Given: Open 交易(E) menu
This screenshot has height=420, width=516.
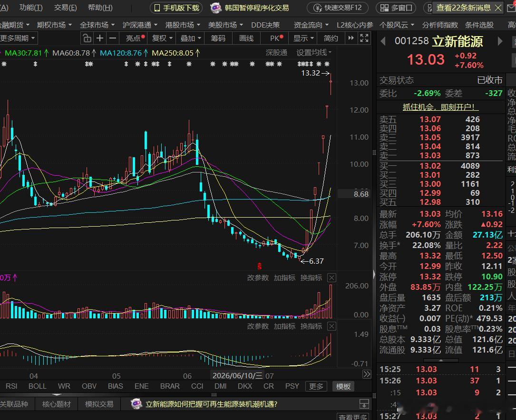Looking at the screenshot, I should (66, 8).
